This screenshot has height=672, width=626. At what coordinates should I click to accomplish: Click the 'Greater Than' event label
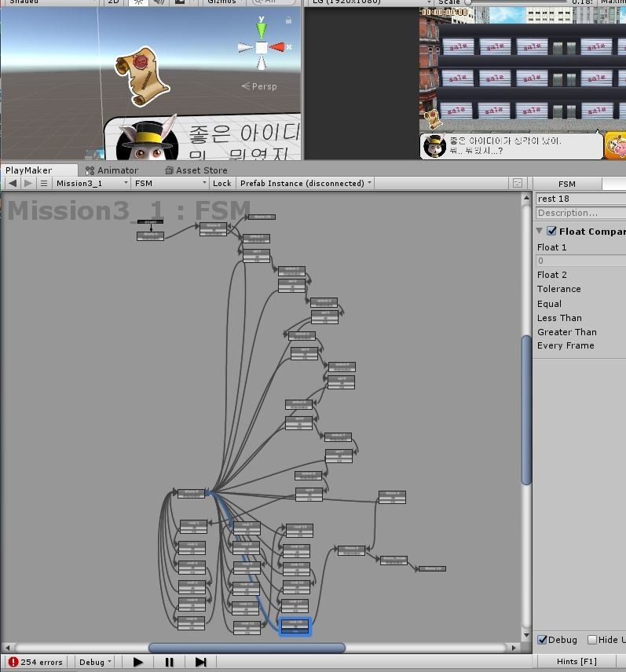(x=567, y=332)
